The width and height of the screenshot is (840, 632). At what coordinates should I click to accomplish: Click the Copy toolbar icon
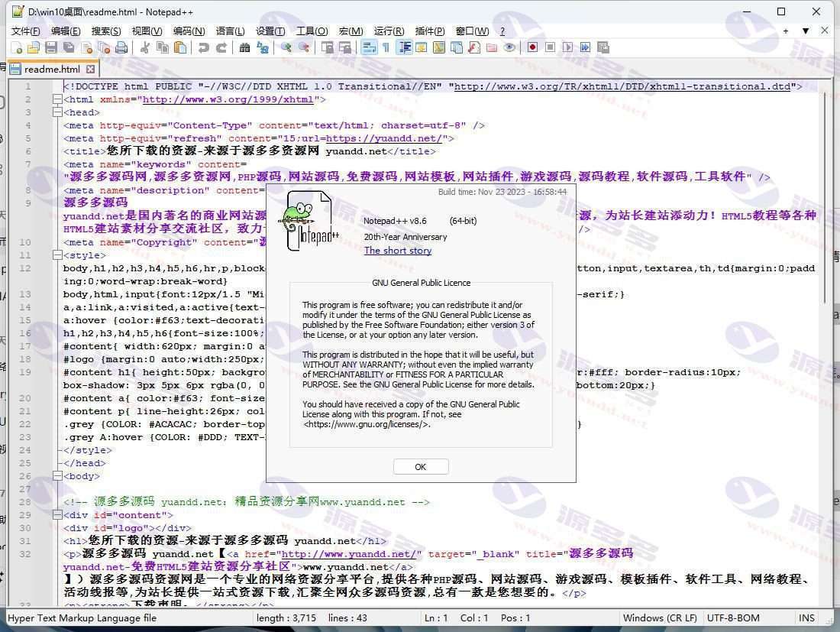coord(163,47)
